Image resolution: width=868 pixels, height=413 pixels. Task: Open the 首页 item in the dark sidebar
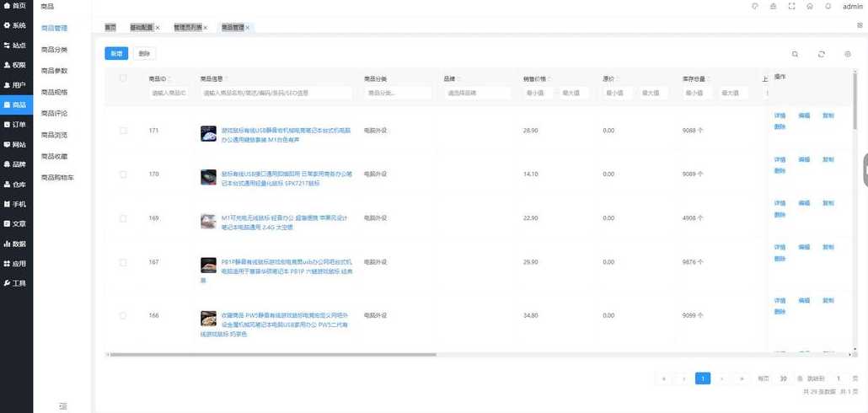[x=15, y=6]
